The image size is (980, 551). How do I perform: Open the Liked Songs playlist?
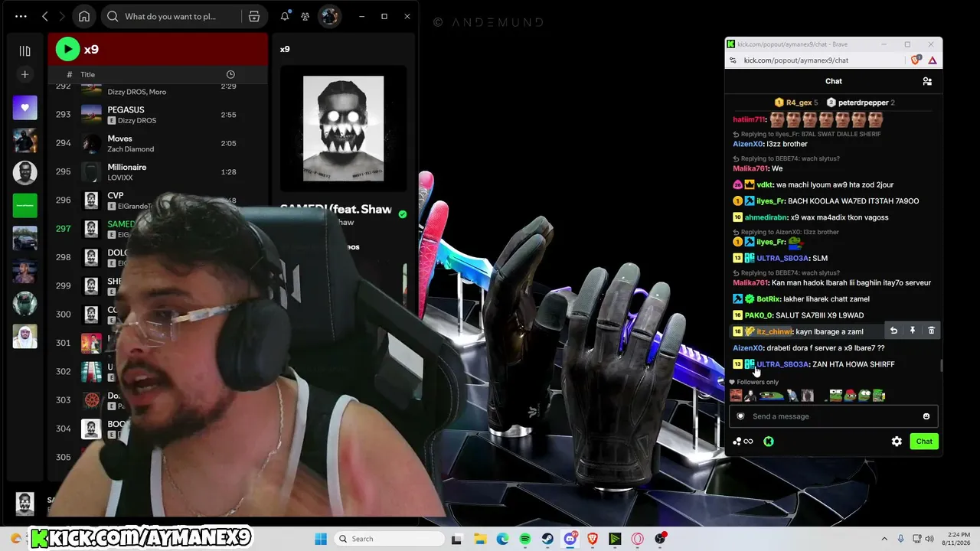pos(24,108)
